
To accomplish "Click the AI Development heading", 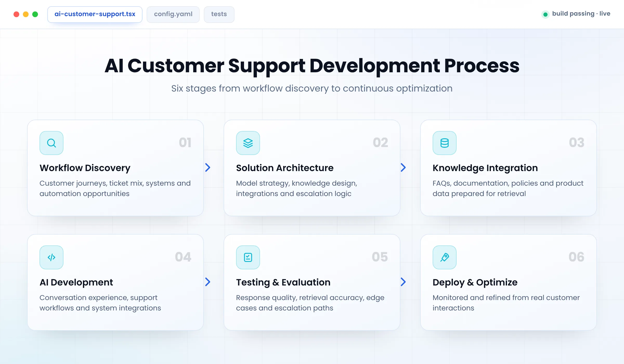I will [76, 282].
